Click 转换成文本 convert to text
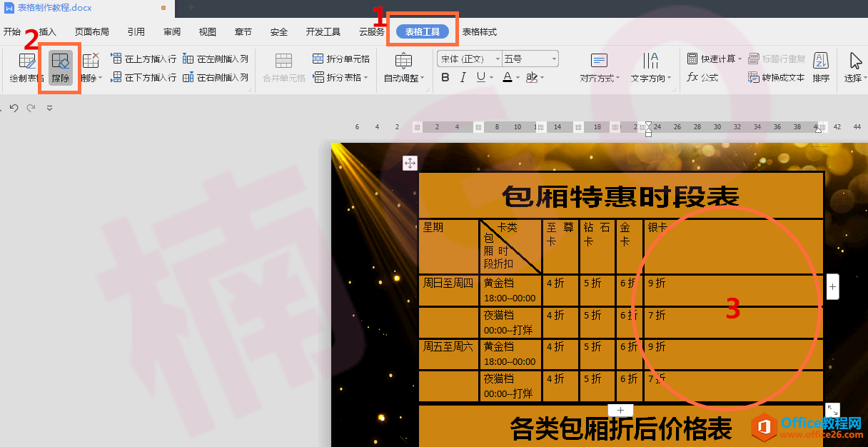868x447 pixels. pos(777,77)
